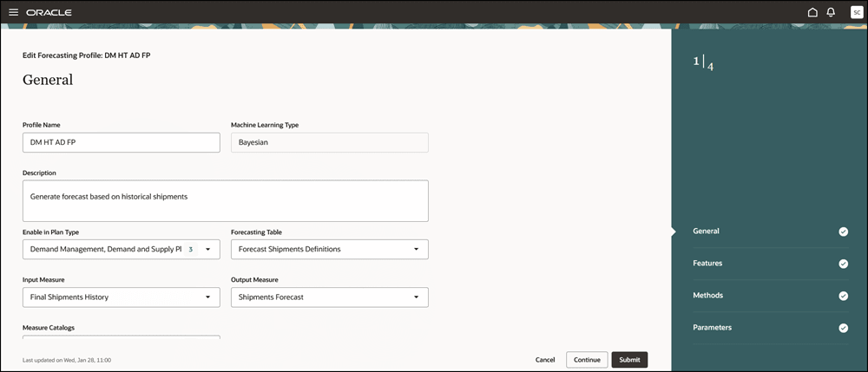This screenshot has width=868, height=372.
Task: Click the 'Edit Forecasting Profile: DM HT AD FP' title
Action: click(86, 55)
